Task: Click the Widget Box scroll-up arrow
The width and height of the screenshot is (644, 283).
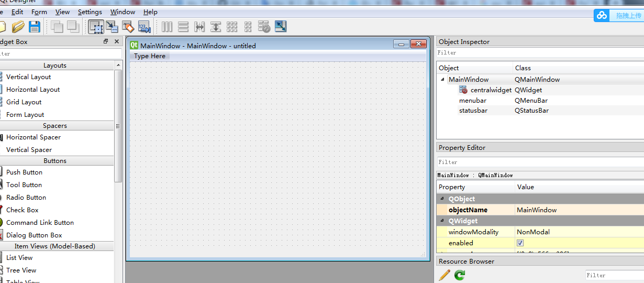Action: [x=118, y=65]
